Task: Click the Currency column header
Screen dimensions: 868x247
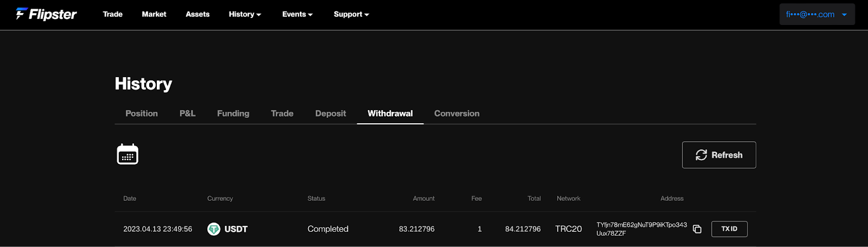Action: point(220,199)
